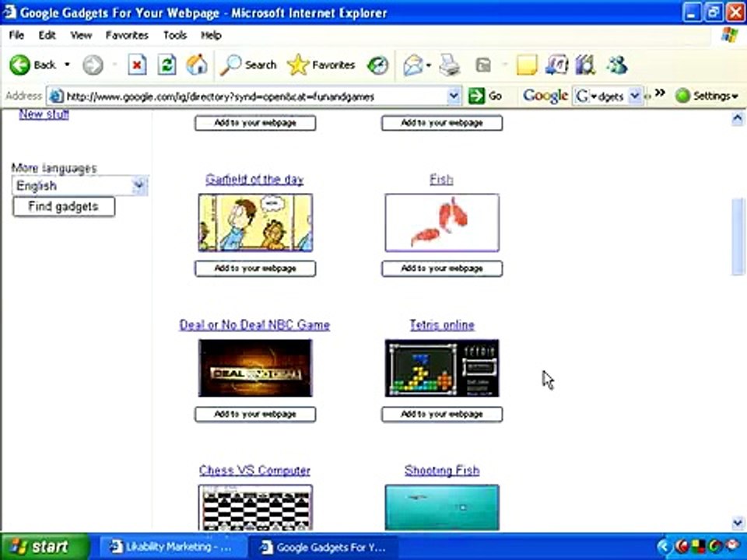Add Fish gadget to your webpage
The height and width of the screenshot is (560, 747).
(x=442, y=268)
